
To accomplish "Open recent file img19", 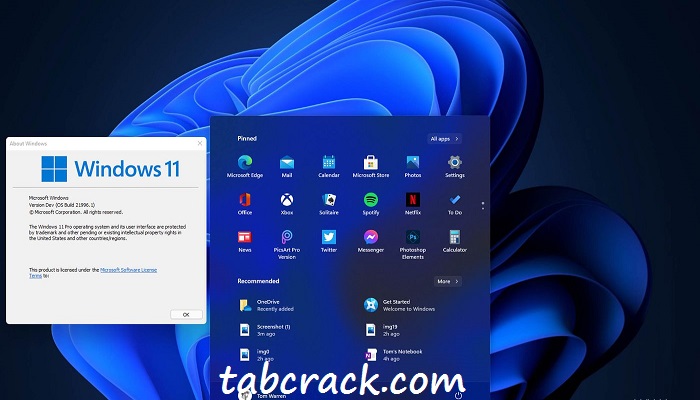I will (382, 330).
